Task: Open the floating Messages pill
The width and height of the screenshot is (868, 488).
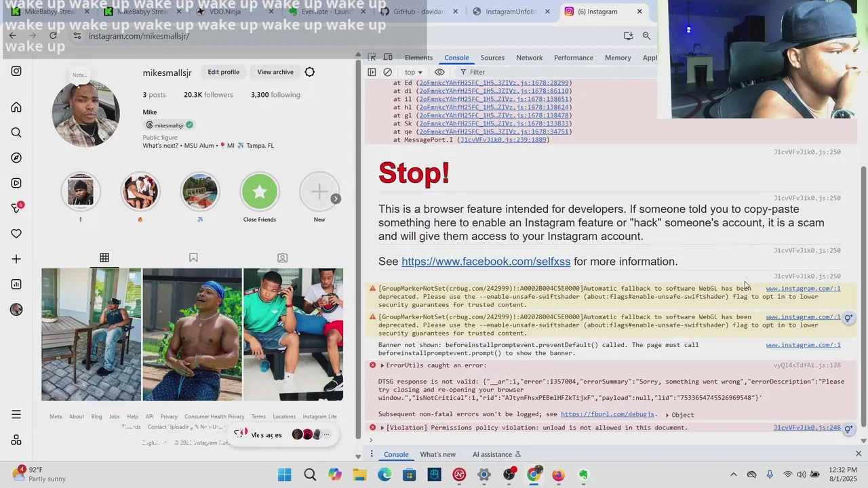Action: click(283, 434)
